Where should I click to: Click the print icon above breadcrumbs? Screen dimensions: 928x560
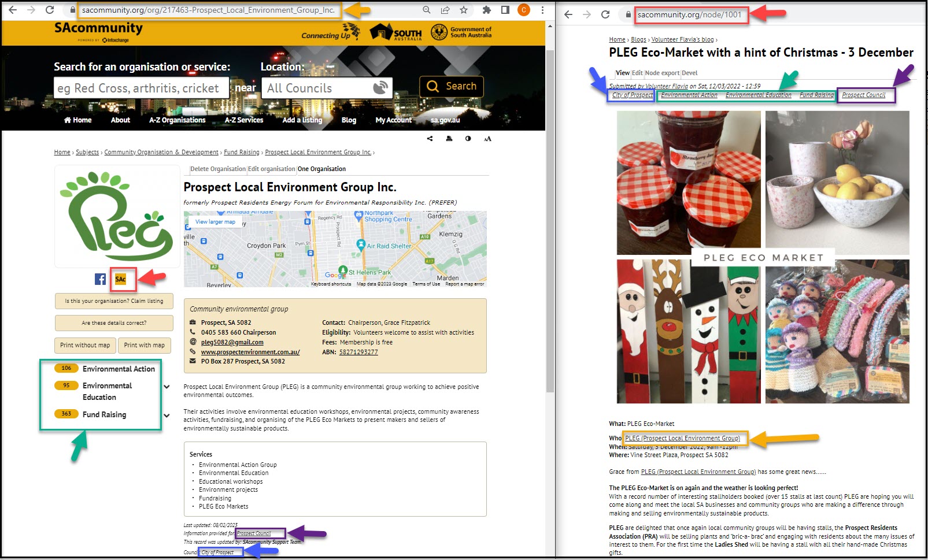coord(449,139)
